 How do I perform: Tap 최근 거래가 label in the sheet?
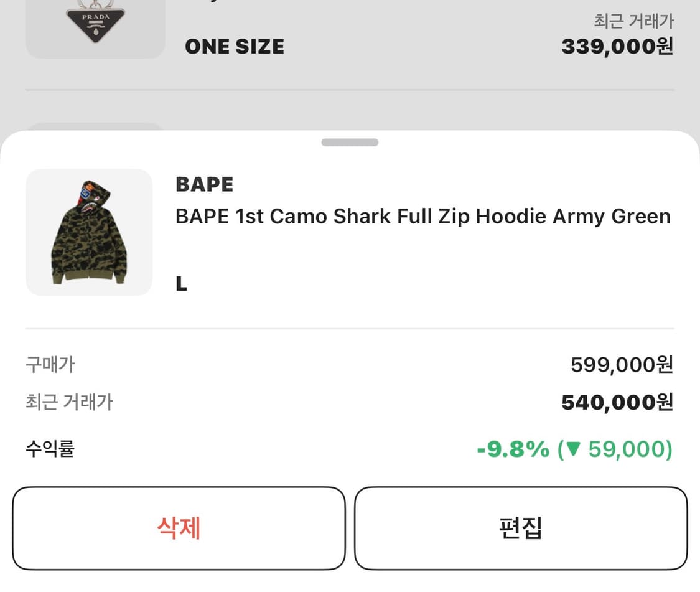coord(69,403)
